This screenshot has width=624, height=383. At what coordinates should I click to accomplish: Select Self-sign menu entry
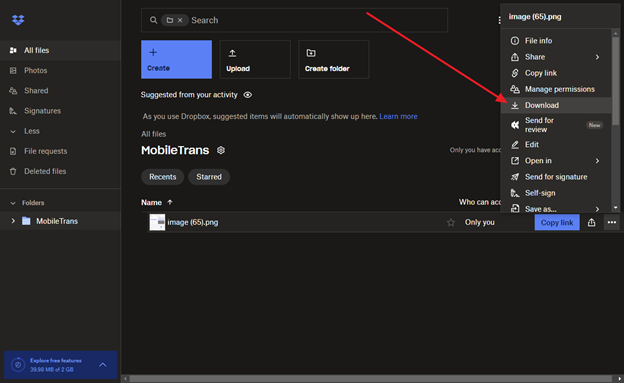click(556, 193)
